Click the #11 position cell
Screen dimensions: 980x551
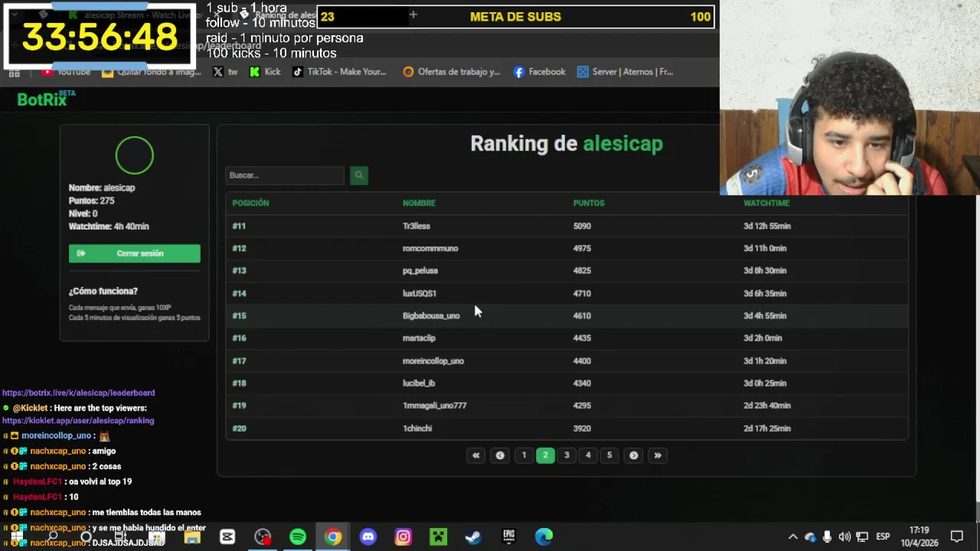239,227
